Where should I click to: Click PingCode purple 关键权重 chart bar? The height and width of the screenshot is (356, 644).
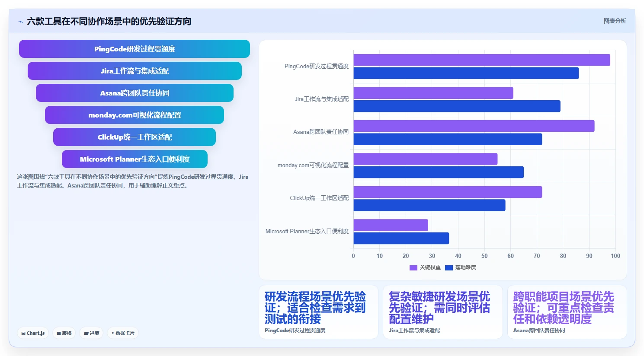tap(482, 60)
